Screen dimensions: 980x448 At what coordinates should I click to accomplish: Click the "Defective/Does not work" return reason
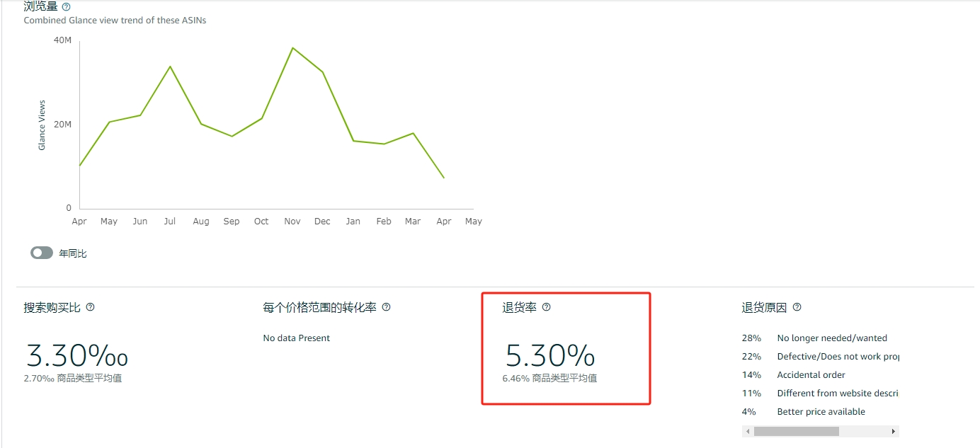pyautogui.click(x=837, y=357)
